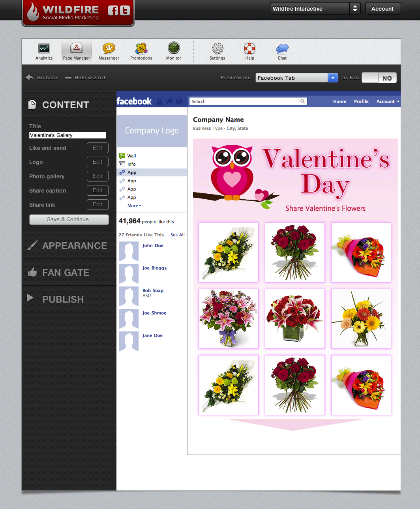Open the Messenger tool
The height and width of the screenshot is (509, 420).
tap(109, 52)
